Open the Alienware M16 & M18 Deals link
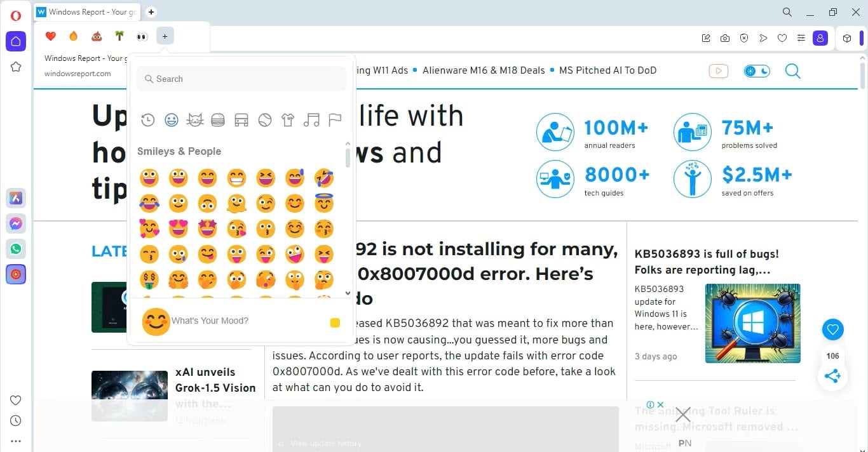This screenshot has width=868, height=452. click(x=484, y=70)
